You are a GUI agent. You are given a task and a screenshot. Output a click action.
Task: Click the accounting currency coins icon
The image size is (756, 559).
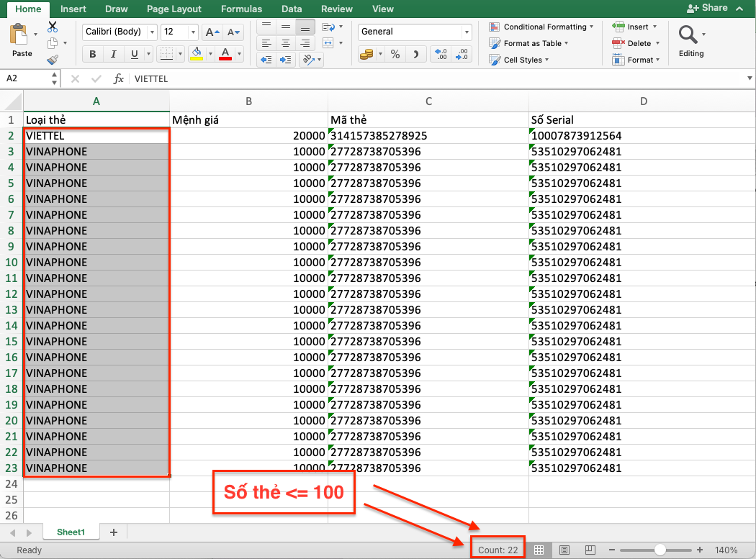366,54
